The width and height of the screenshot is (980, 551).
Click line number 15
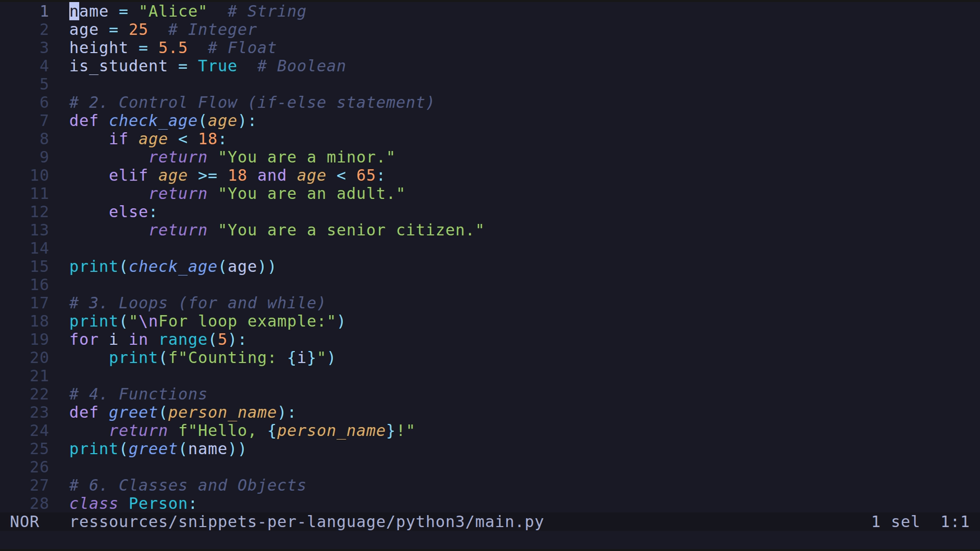39,266
